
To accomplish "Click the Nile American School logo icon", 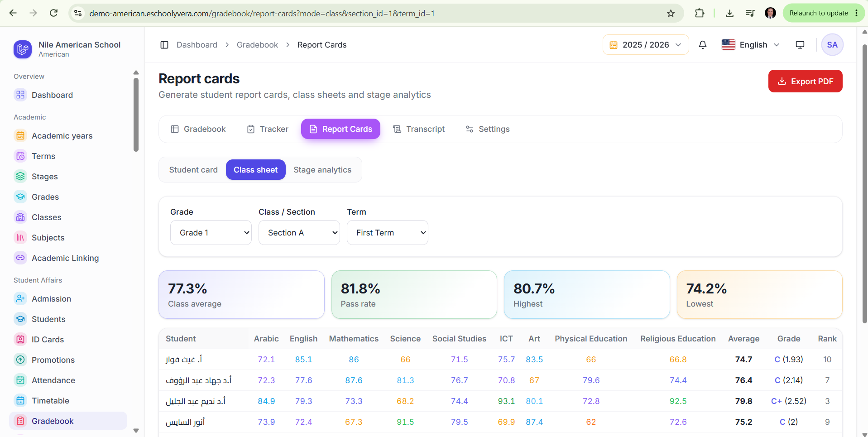I will pos(22,49).
